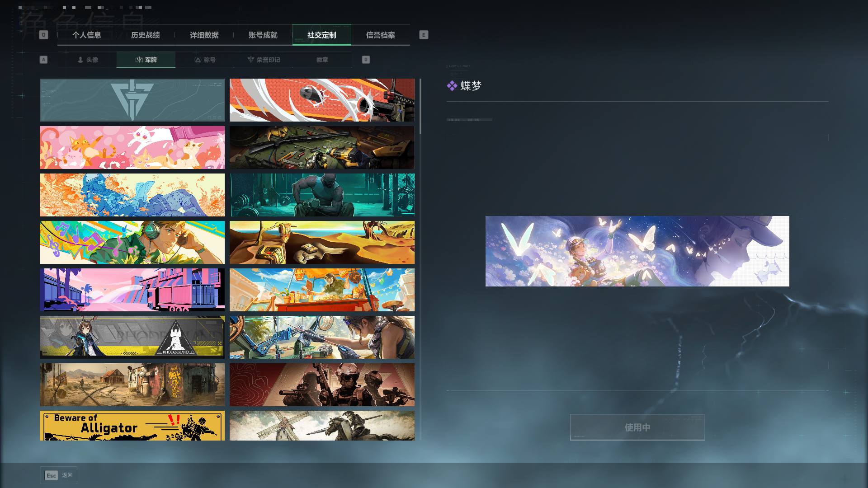Switch to 信誉档案 tab
This screenshot has width=868, height=488.
coord(381,35)
